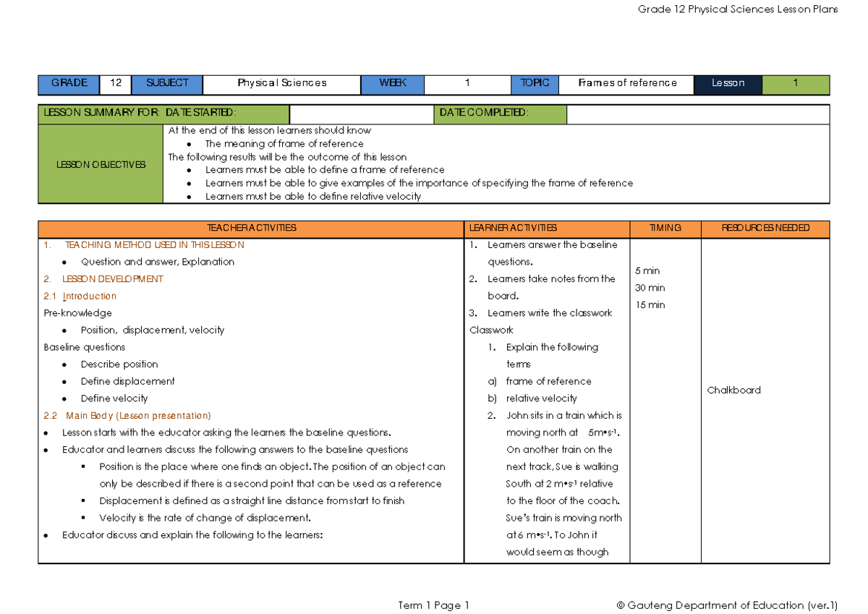Screen dimensions: 868x614
Task: Click the 'Define displacement' bullet
Action: (128, 381)
